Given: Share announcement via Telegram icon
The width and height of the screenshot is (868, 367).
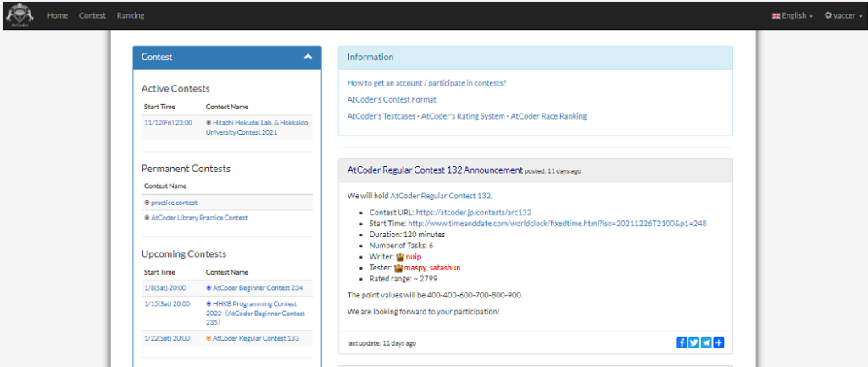Looking at the screenshot, I should (x=706, y=342).
